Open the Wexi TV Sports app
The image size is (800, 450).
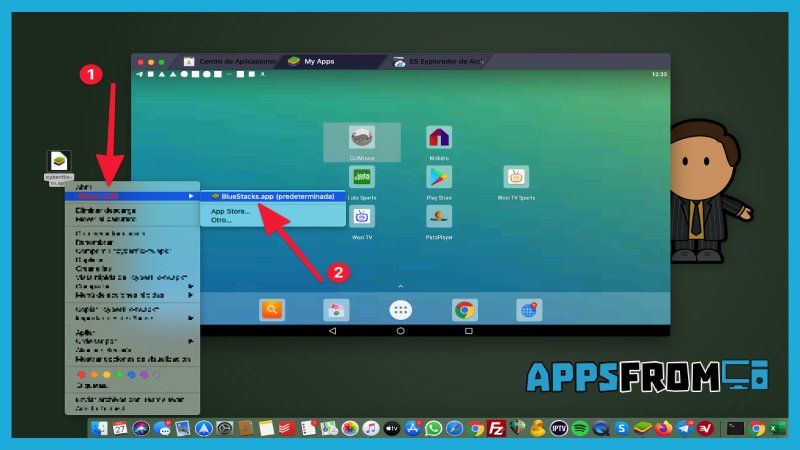click(x=516, y=177)
